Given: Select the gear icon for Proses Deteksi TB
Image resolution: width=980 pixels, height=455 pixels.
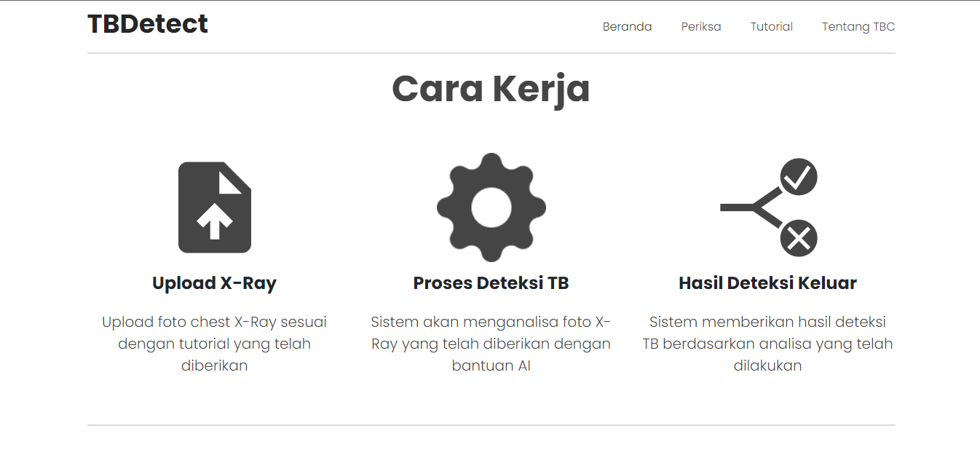Looking at the screenshot, I should coord(491,207).
